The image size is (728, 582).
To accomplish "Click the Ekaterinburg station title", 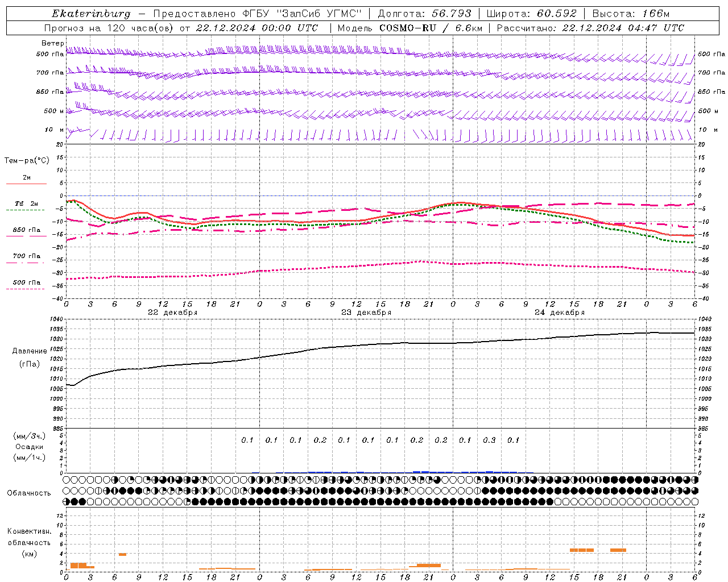I will 91,14.
